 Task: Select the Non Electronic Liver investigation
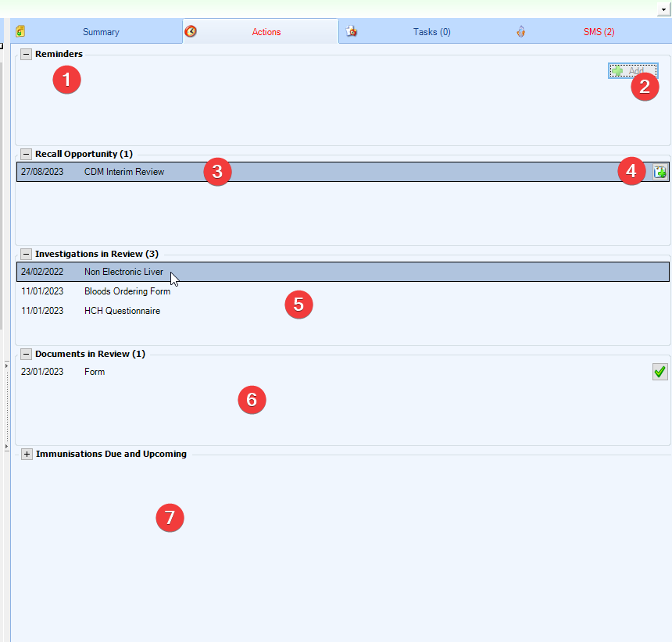coord(123,272)
